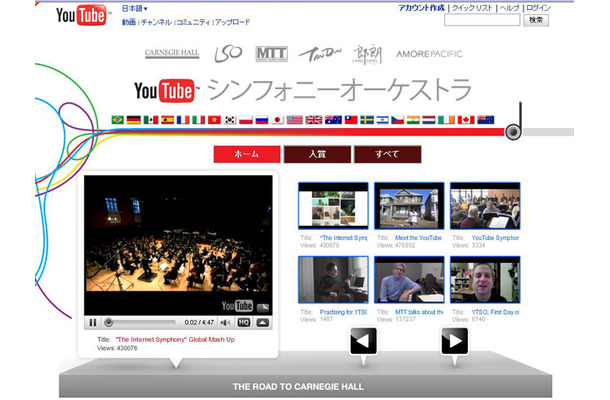The image size is (610, 400).
Task: Select the Ireland flag icon
Action: click(446, 120)
